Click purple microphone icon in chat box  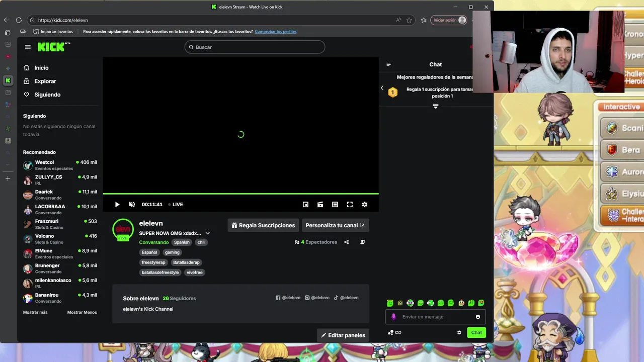point(393,317)
